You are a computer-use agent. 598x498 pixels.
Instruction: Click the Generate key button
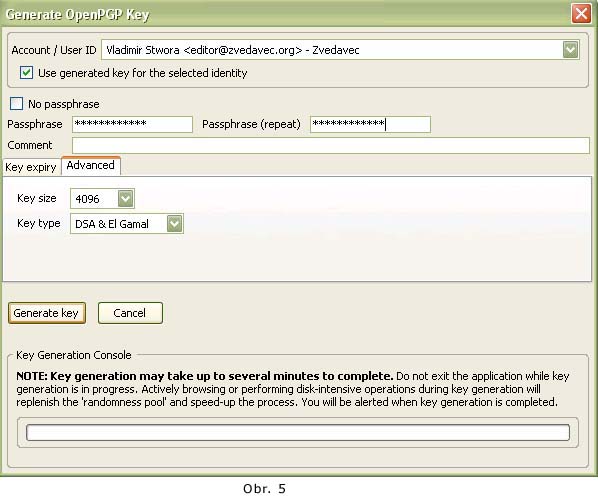click(47, 313)
